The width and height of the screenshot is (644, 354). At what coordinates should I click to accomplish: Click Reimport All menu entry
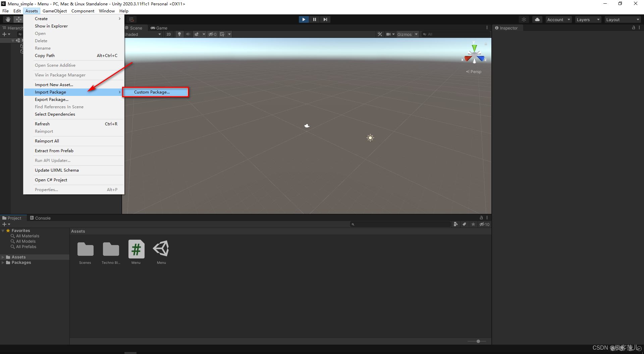pos(74,141)
